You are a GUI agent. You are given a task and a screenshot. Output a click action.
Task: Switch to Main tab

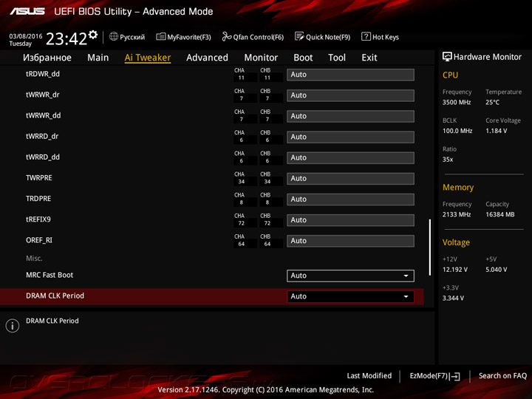coord(98,58)
